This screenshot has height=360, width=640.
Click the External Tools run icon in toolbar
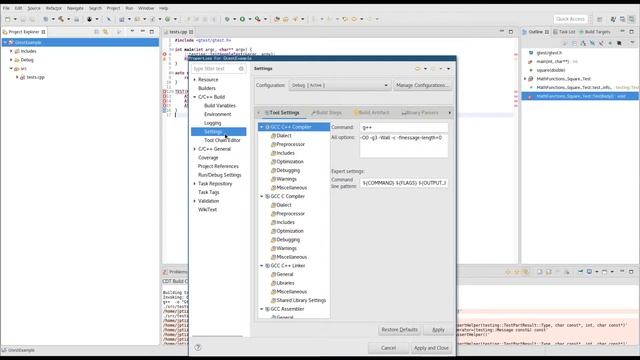[258, 19]
